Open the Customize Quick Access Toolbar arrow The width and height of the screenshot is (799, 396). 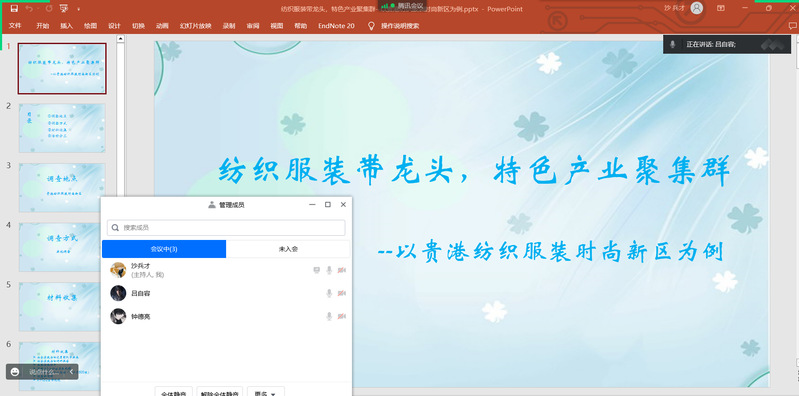click(78, 9)
